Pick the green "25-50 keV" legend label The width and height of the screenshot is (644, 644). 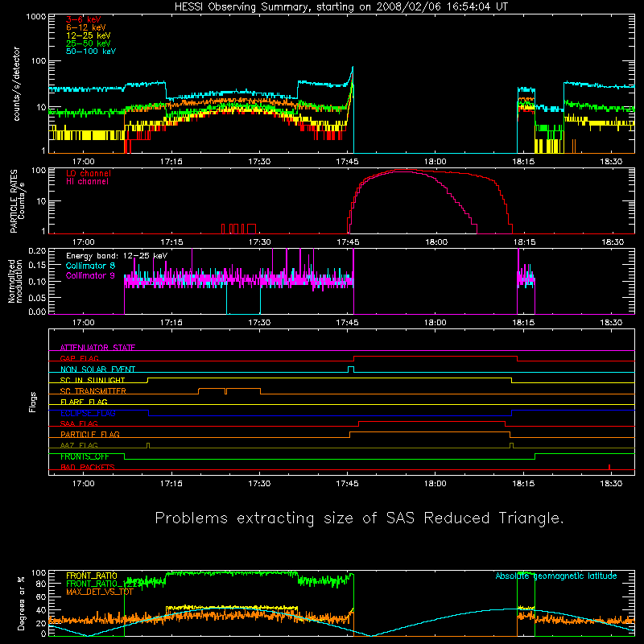pos(89,43)
